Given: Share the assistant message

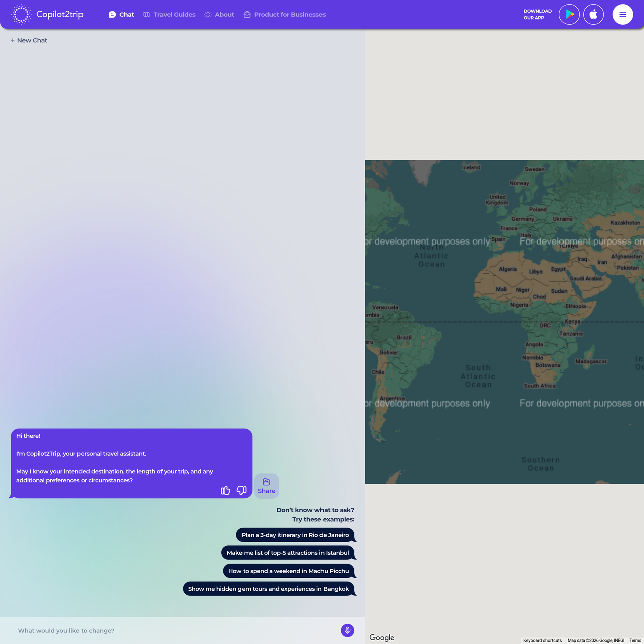Looking at the screenshot, I should click(x=267, y=486).
